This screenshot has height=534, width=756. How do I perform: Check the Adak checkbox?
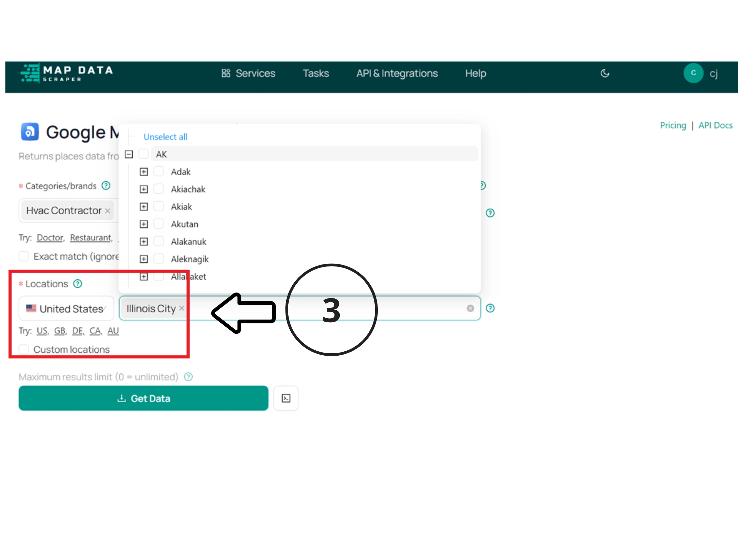click(x=159, y=172)
